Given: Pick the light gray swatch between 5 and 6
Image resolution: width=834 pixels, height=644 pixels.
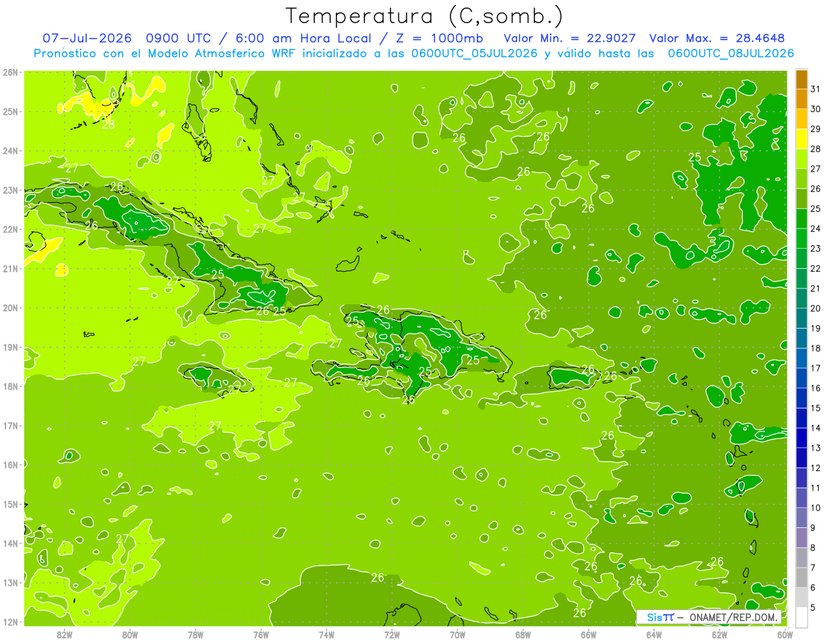Looking at the screenshot, I should pyautogui.click(x=801, y=597).
